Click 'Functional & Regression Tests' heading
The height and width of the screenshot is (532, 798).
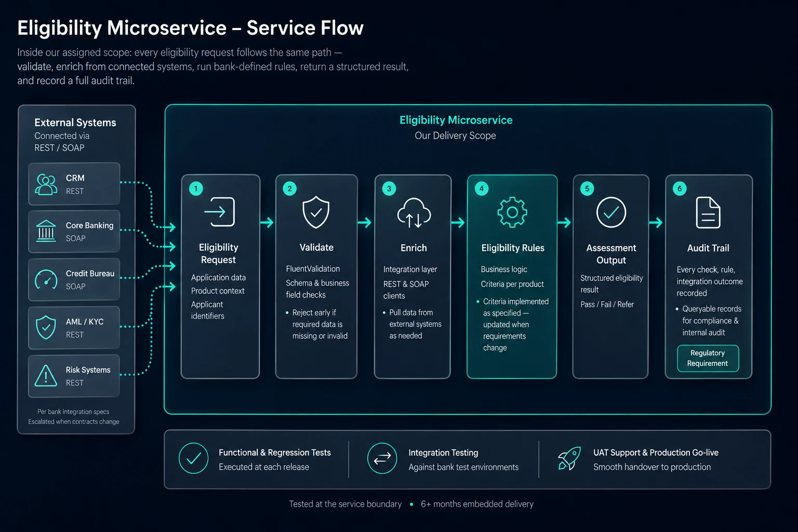coord(275,453)
